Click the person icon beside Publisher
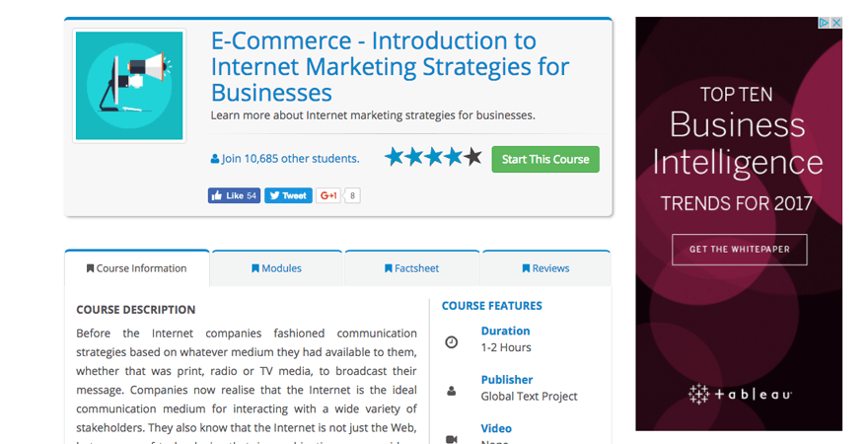The height and width of the screenshot is (444, 868). point(452,391)
